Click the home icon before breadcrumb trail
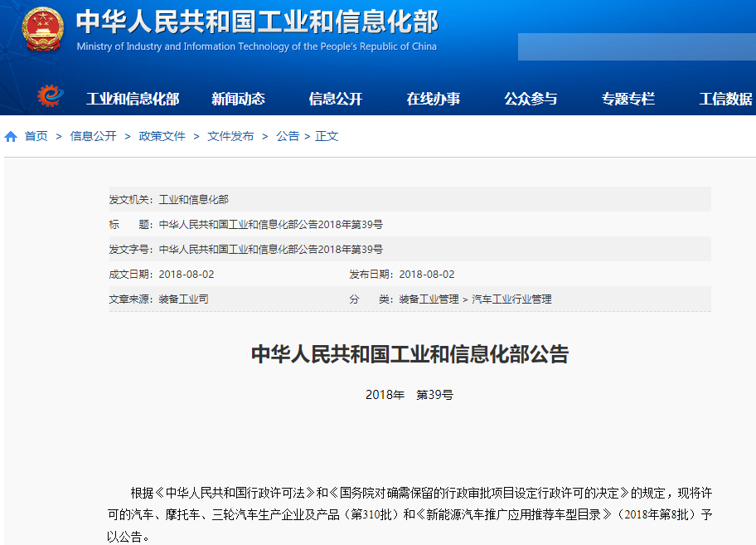Screen dimensions: 756x545 pos(10,135)
